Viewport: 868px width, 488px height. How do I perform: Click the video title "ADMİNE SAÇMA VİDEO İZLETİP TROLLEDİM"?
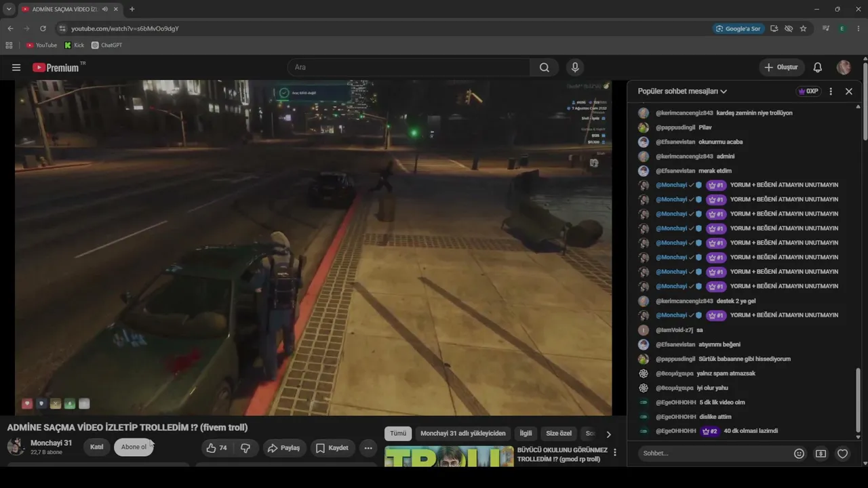(127, 428)
